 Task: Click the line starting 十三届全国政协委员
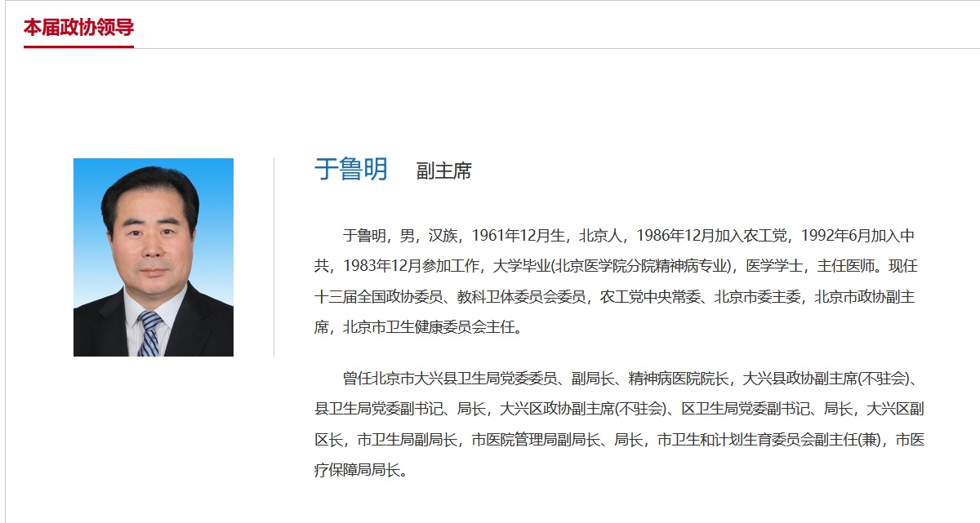(615, 297)
